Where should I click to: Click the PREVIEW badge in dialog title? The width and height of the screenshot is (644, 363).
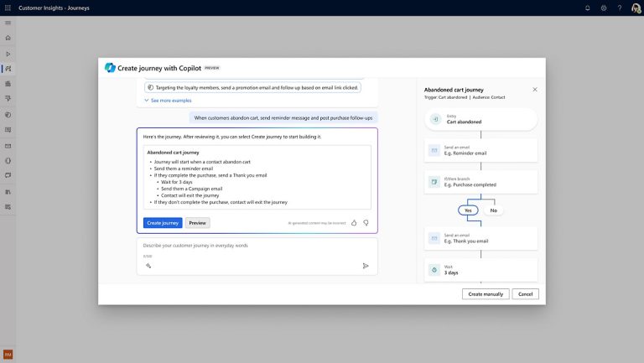click(212, 68)
